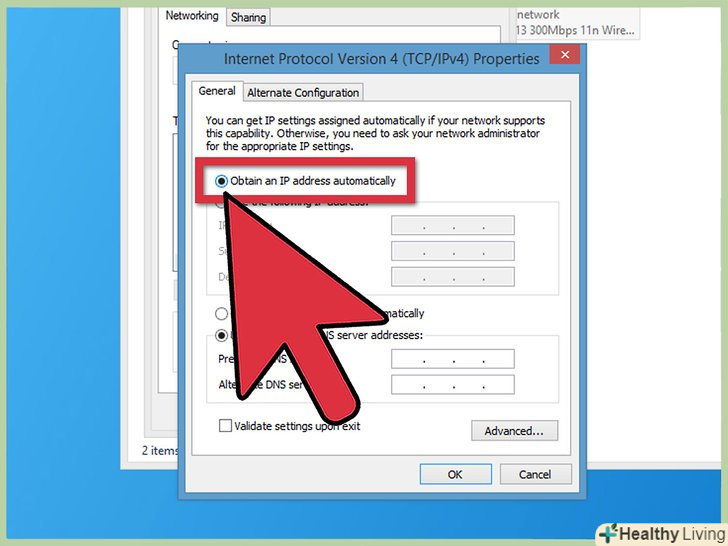Click the Default gateway input field
Screen dimensions: 728x546
[x=453, y=277]
